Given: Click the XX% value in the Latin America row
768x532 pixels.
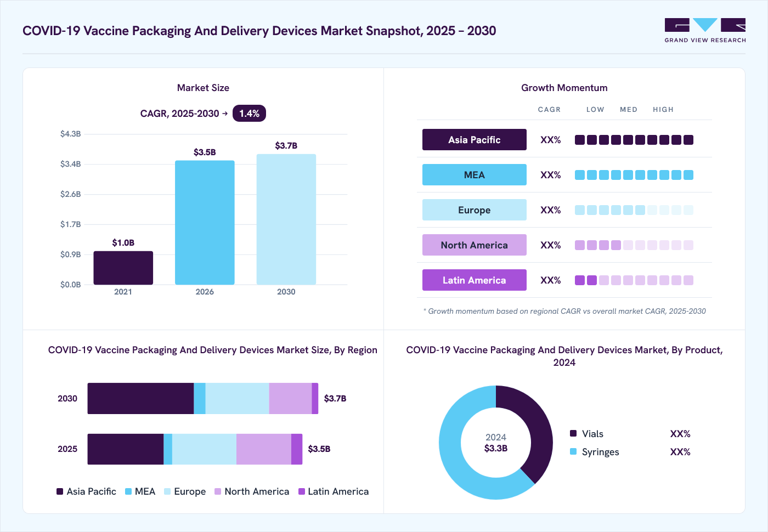Looking at the screenshot, I should 551,280.
